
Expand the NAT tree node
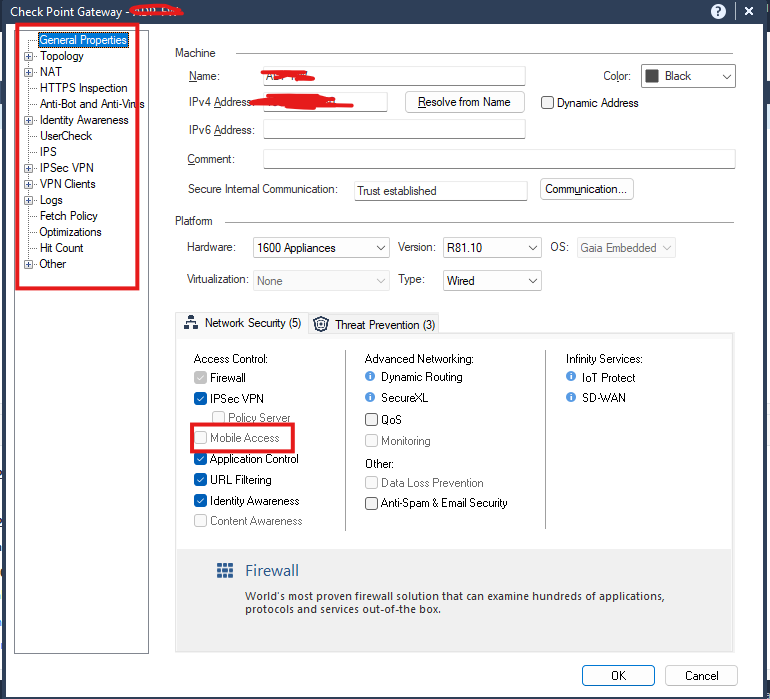(x=28, y=72)
